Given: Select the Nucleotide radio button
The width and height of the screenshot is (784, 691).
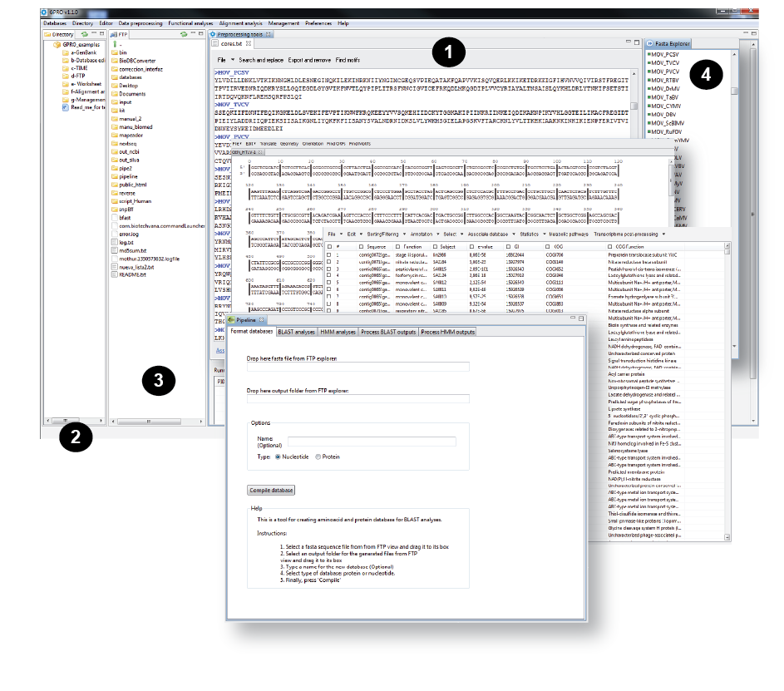Looking at the screenshot, I should coord(278,457).
